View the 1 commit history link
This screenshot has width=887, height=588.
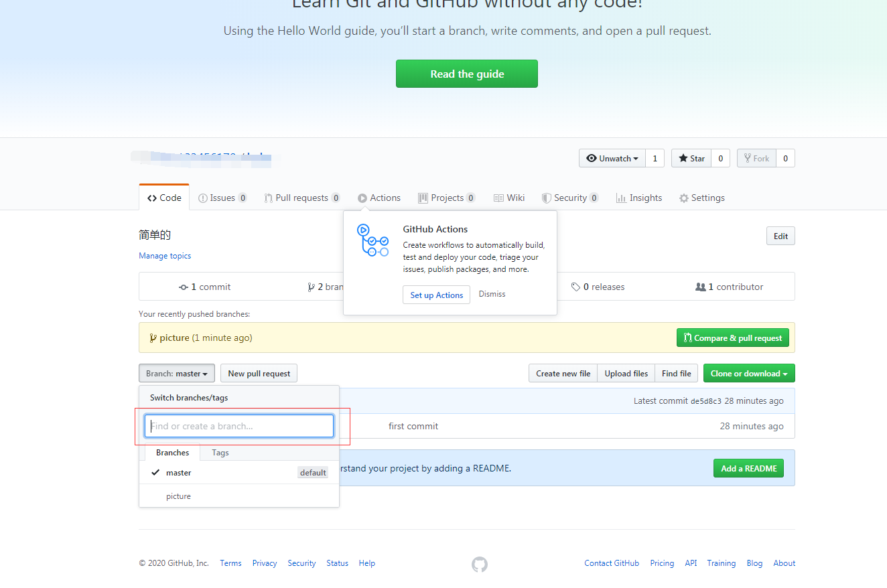(205, 287)
